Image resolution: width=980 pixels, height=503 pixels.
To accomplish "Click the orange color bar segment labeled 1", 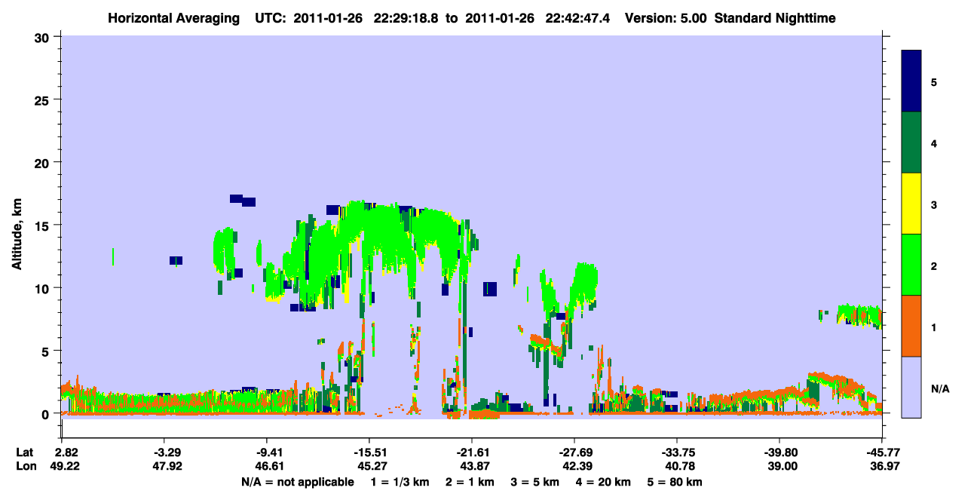I will [911, 326].
